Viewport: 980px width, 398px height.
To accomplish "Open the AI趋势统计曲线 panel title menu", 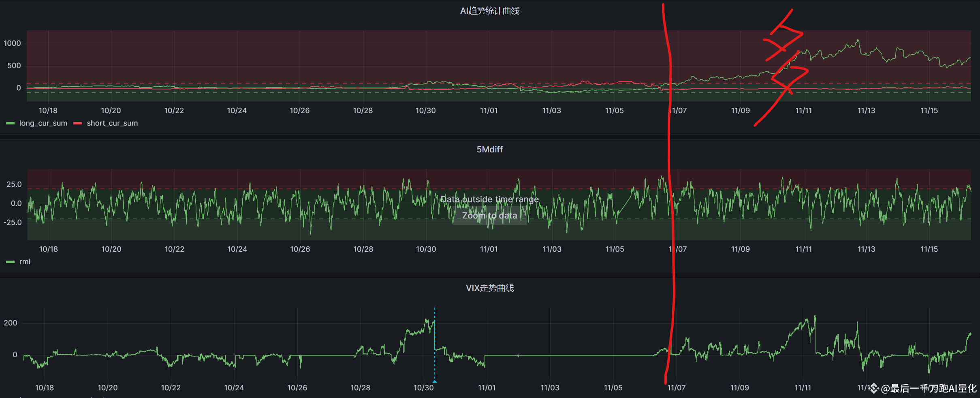I will click(x=490, y=11).
